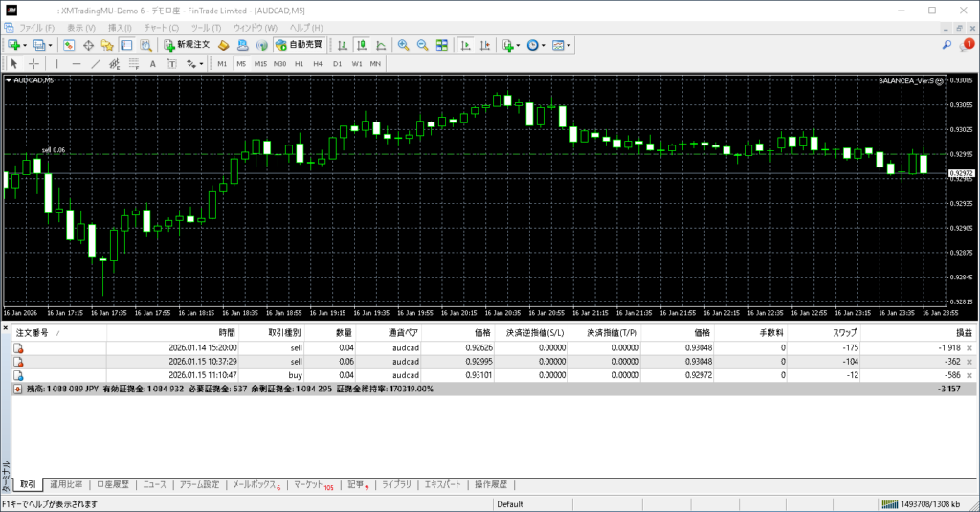The width and height of the screenshot is (980, 512).
Task: Click the 新規注文 new order button
Action: 186,45
